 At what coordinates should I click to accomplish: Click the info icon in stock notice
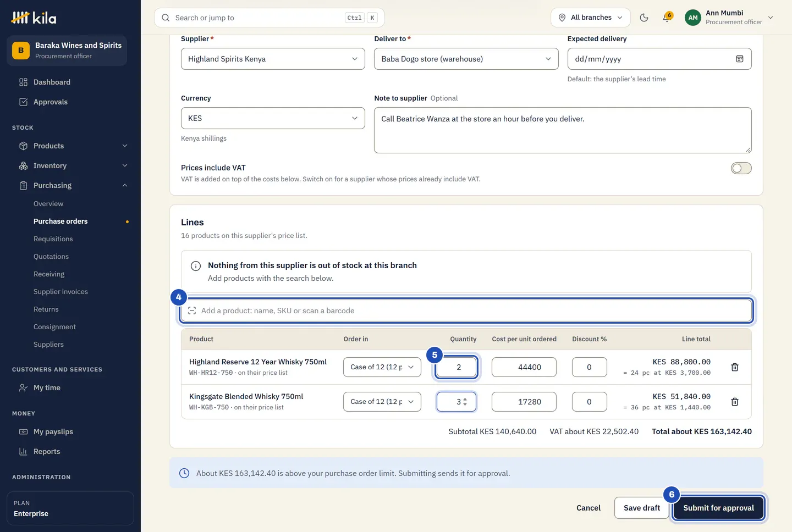click(x=195, y=266)
